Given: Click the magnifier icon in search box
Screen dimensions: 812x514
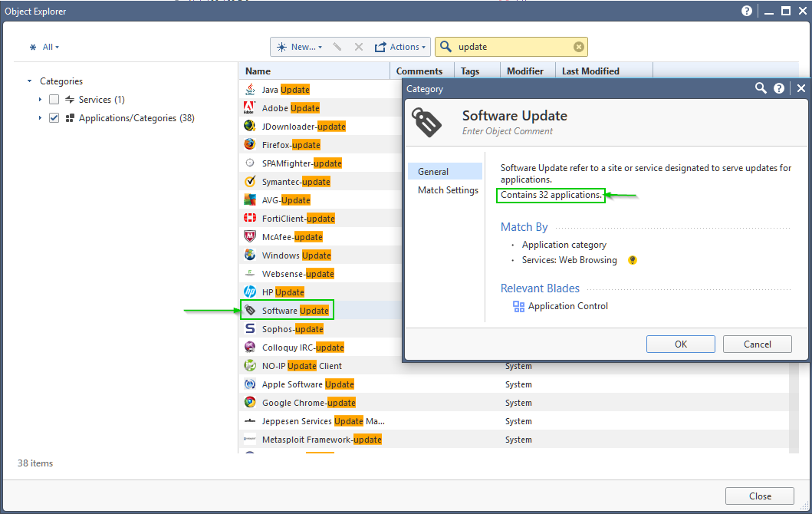Looking at the screenshot, I should [x=445, y=47].
